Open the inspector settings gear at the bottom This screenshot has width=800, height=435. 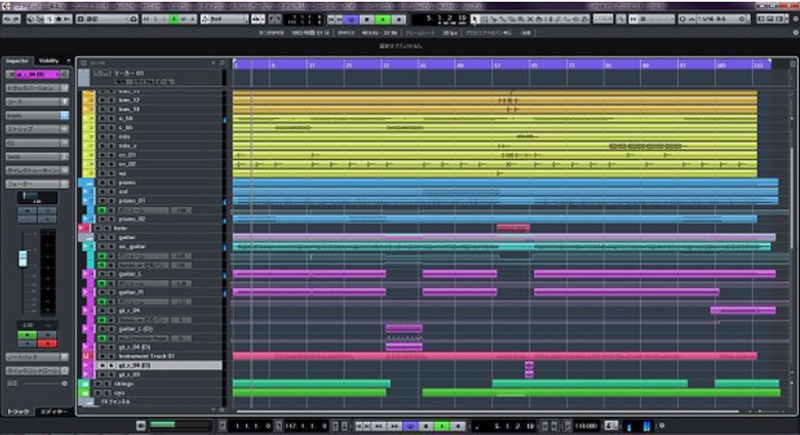(65, 383)
